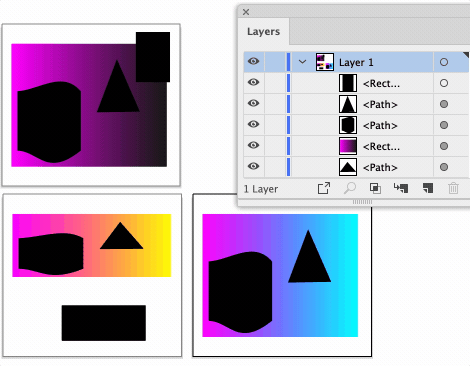Click target circle of tall triangle <Path> row
Viewport: 470px width, 366px height.
(444, 104)
